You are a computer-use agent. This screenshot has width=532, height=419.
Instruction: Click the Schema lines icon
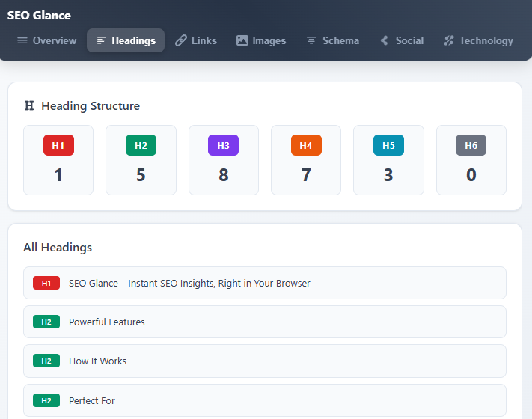(311, 40)
